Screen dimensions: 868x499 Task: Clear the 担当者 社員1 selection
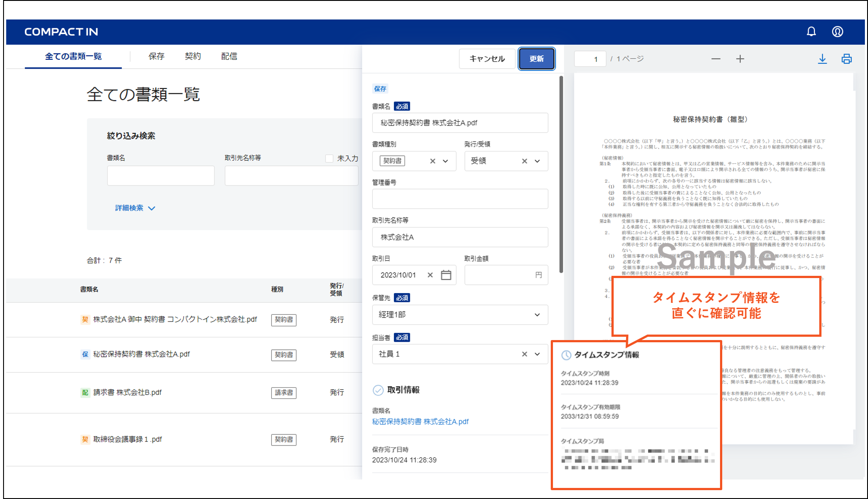524,354
